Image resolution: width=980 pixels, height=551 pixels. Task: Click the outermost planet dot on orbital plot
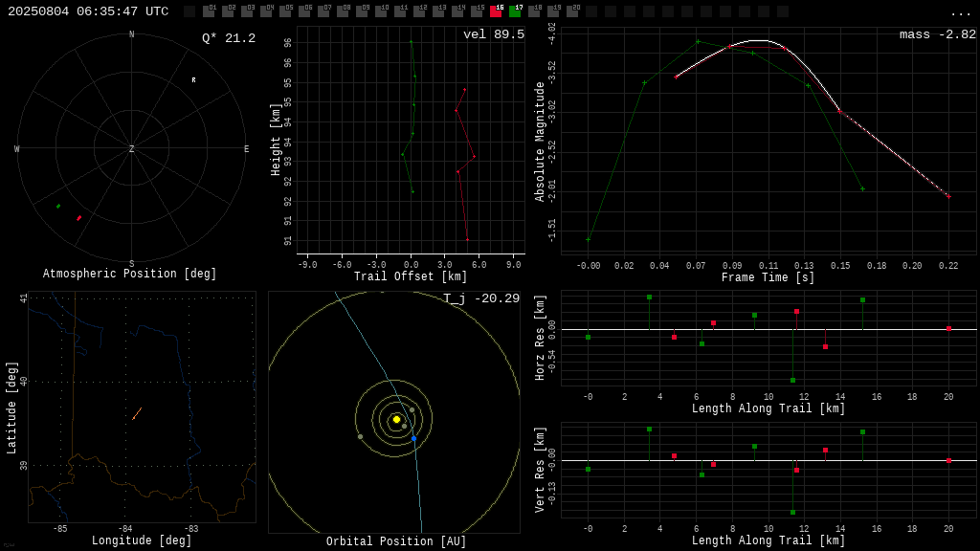(x=360, y=436)
